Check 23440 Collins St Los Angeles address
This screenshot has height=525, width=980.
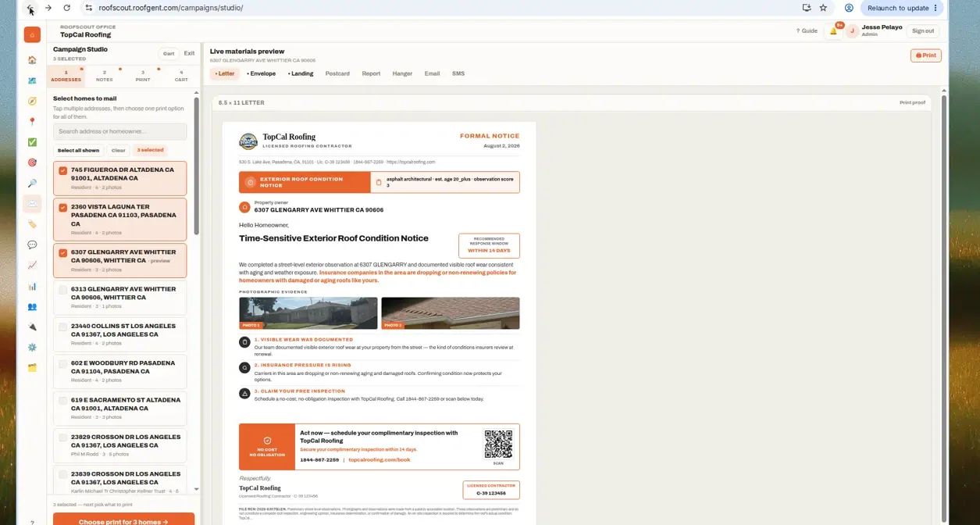[63, 327]
